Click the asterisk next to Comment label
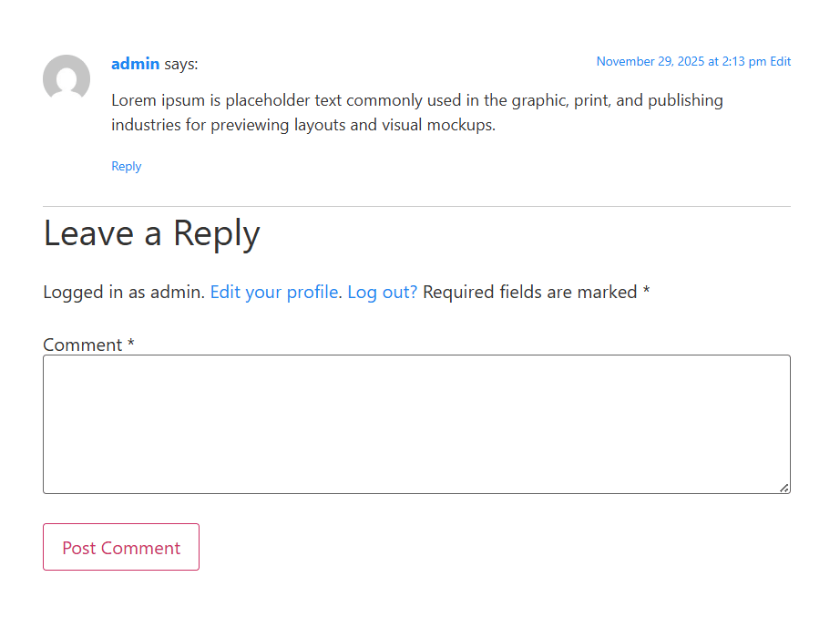Image resolution: width=840 pixels, height=618 pixels. (131, 345)
